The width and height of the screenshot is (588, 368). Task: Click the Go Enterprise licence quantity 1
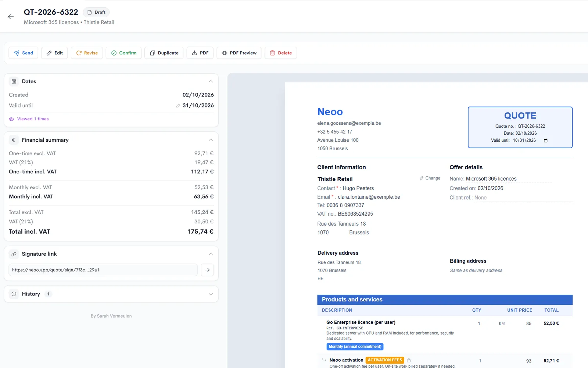[x=479, y=324]
